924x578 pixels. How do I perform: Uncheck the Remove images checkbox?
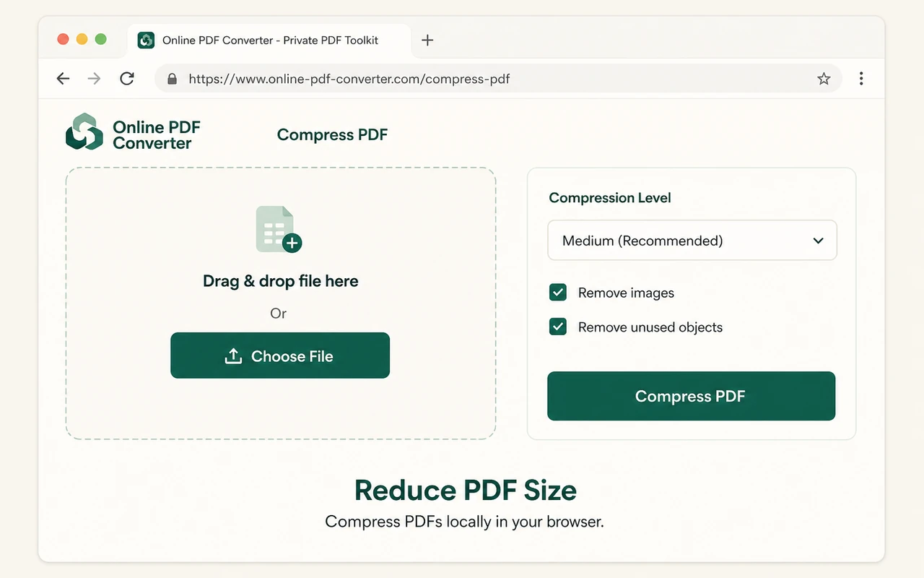pyautogui.click(x=558, y=293)
